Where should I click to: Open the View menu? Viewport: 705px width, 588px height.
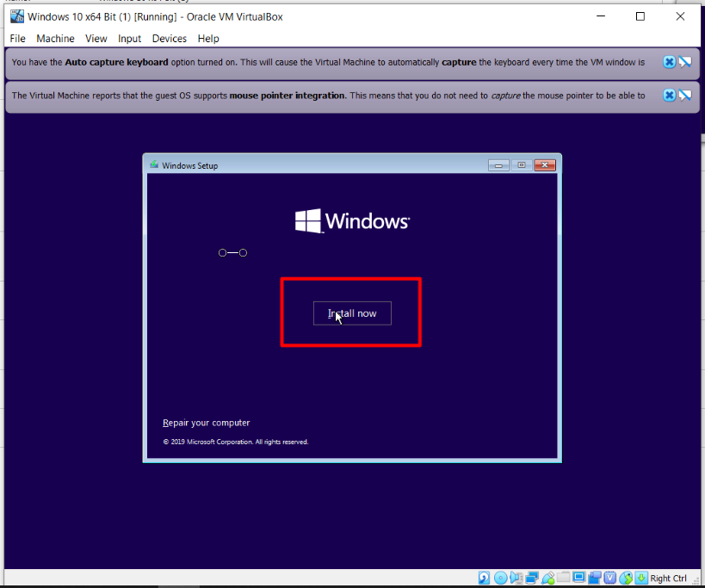96,39
